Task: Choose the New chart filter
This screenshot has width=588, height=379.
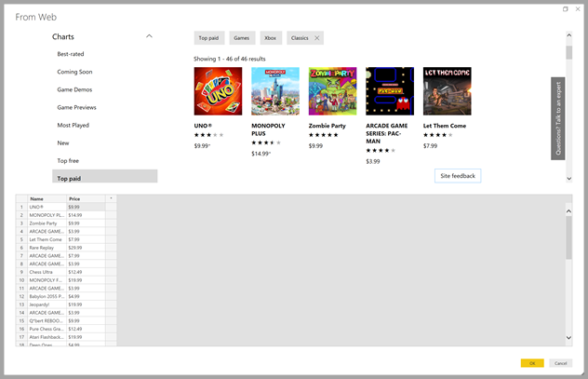Action: click(63, 143)
